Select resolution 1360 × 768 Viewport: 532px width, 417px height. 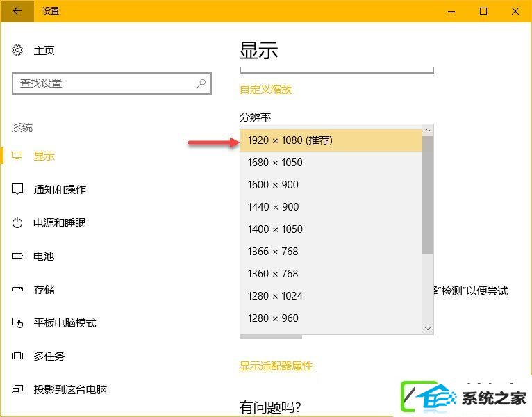coord(331,274)
